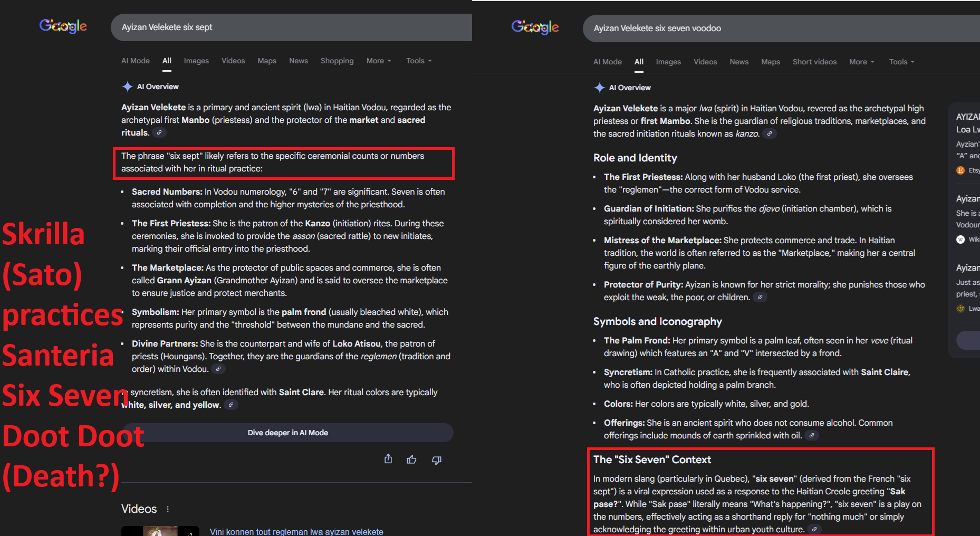Switch to AI Mode tab in the 'six sept' results
This screenshot has height=536, width=980.
tap(136, 61)
